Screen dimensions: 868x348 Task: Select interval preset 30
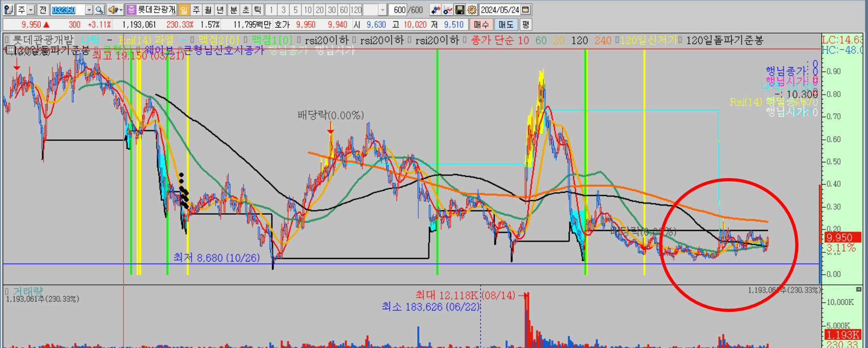(332, 10)
